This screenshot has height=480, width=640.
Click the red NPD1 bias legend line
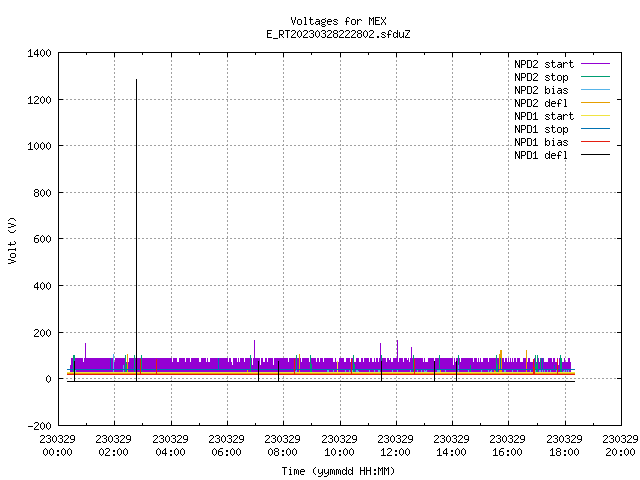coord(595,142)
